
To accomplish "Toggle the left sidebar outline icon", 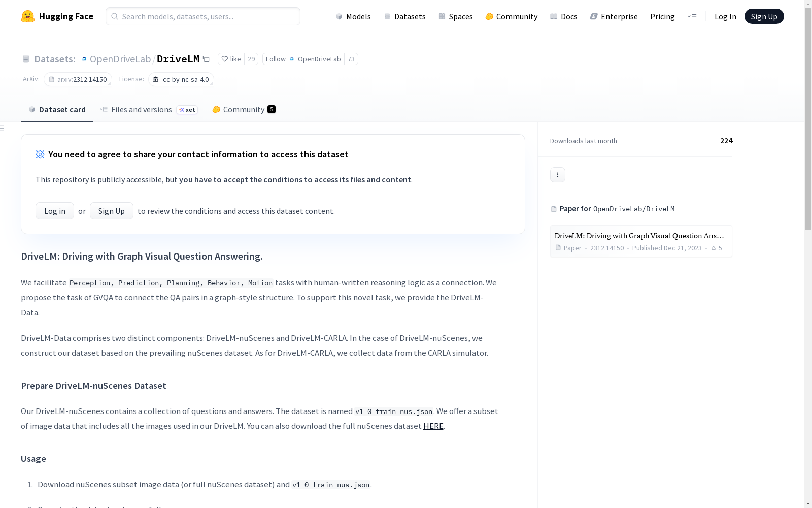I will (x=3, y=128).
